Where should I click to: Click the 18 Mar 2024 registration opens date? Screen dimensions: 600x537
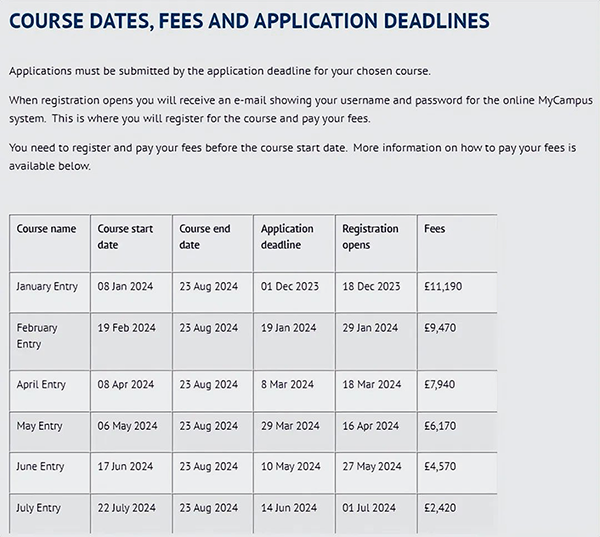click(371, 384)
